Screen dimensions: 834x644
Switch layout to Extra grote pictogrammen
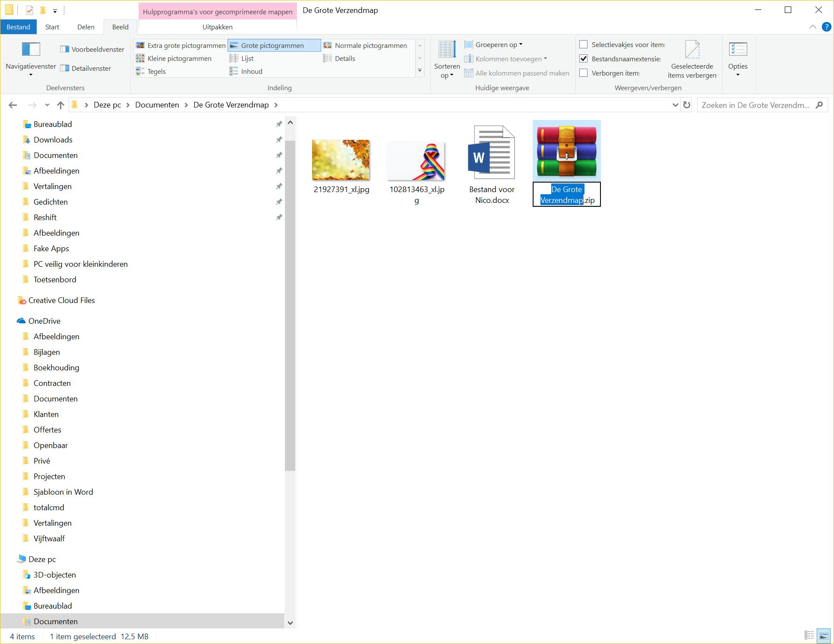point(181,45)
